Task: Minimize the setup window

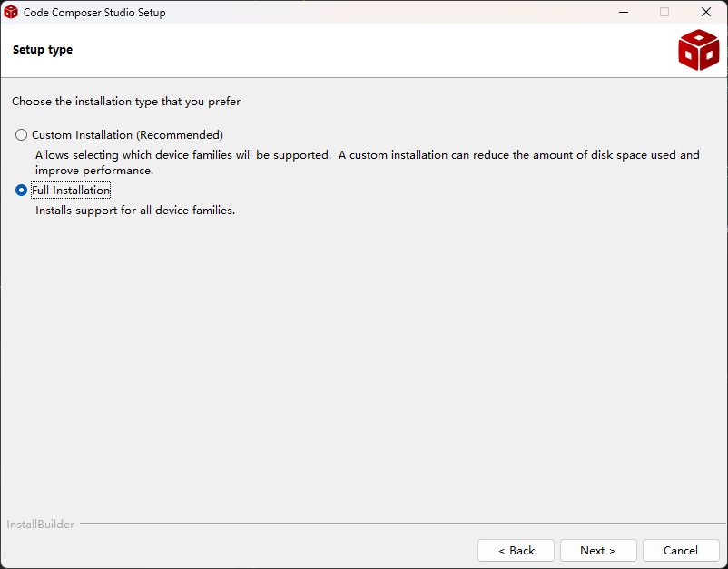Action: click(624, 12)
